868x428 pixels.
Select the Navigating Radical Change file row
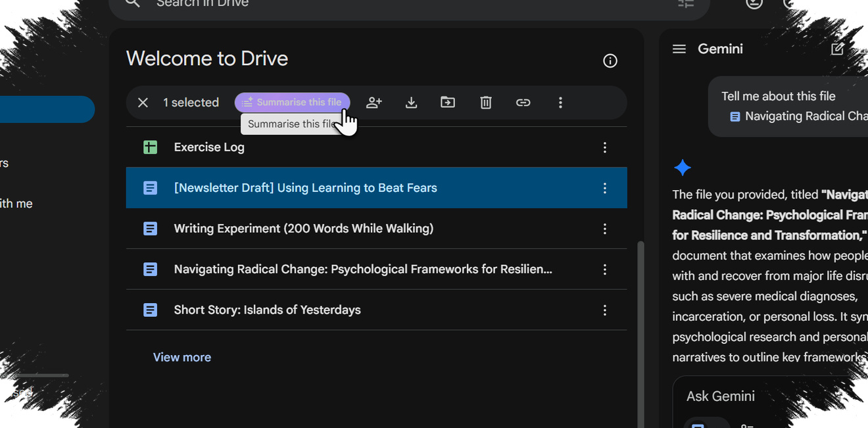(376, 270)
